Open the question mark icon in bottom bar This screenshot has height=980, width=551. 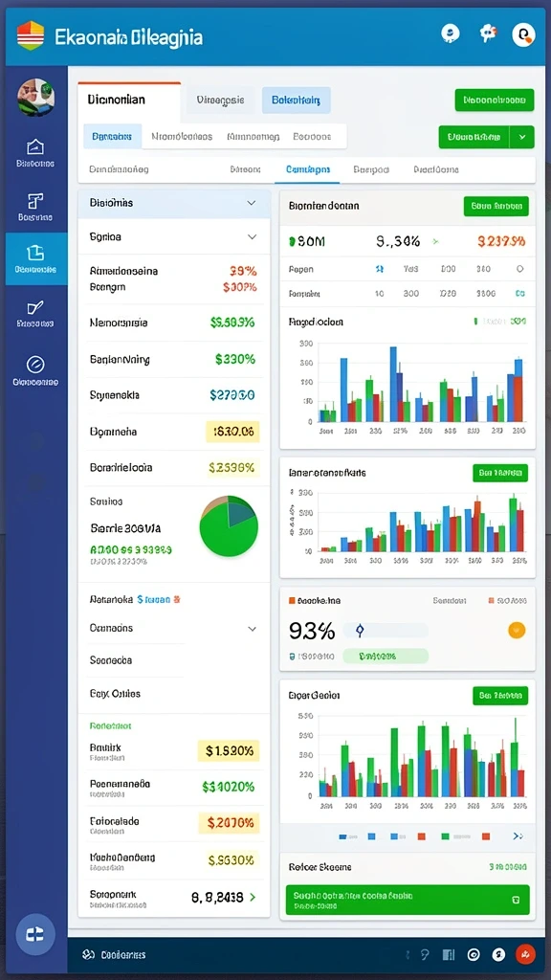pos(425,954)
